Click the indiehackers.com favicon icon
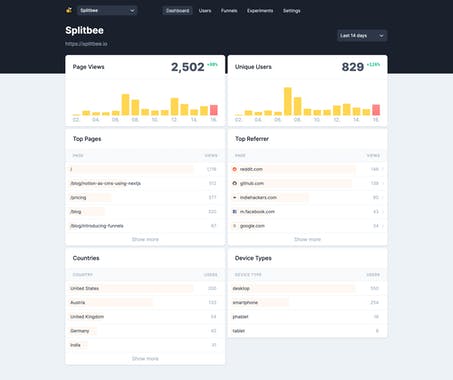This screenshot has height=380, width=453. (234, 198)
